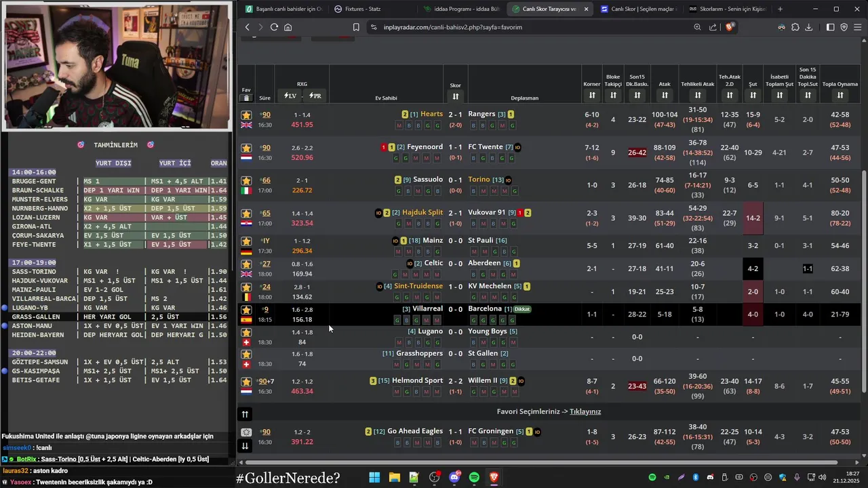Viewport: 868px width, 488px height.
Task: Open the Tıklayınız link for favorite selections
Action: coord(585,411)
